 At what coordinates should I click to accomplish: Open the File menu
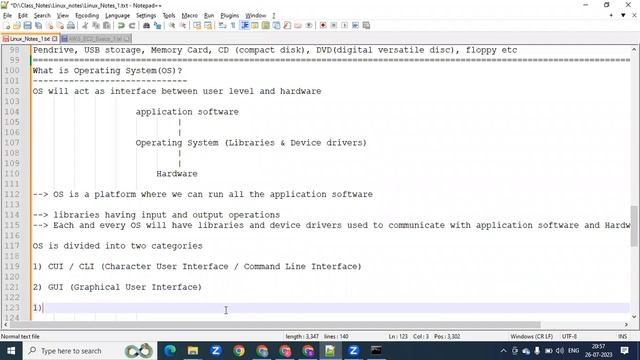[x=7, y=16]
